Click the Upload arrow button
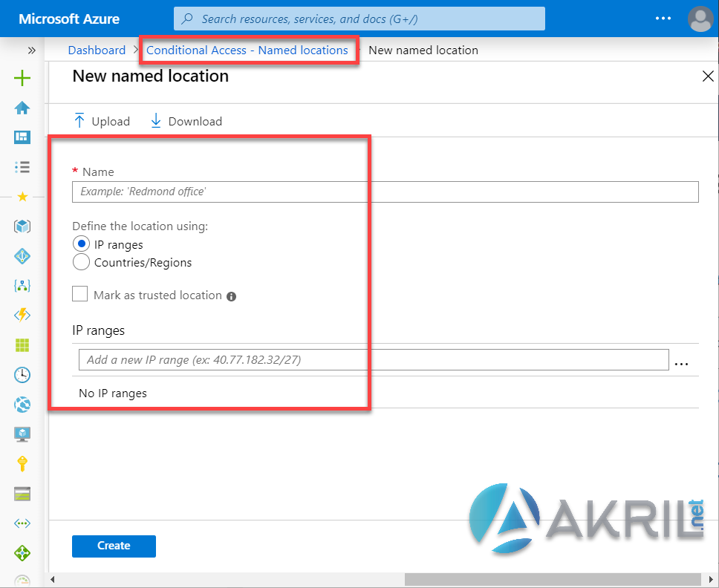 [101, 121]
